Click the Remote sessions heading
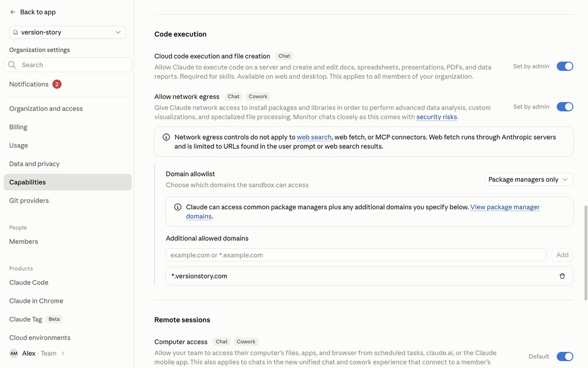Image resolution: width=588 pixels, height=368 pixels. 182,320
